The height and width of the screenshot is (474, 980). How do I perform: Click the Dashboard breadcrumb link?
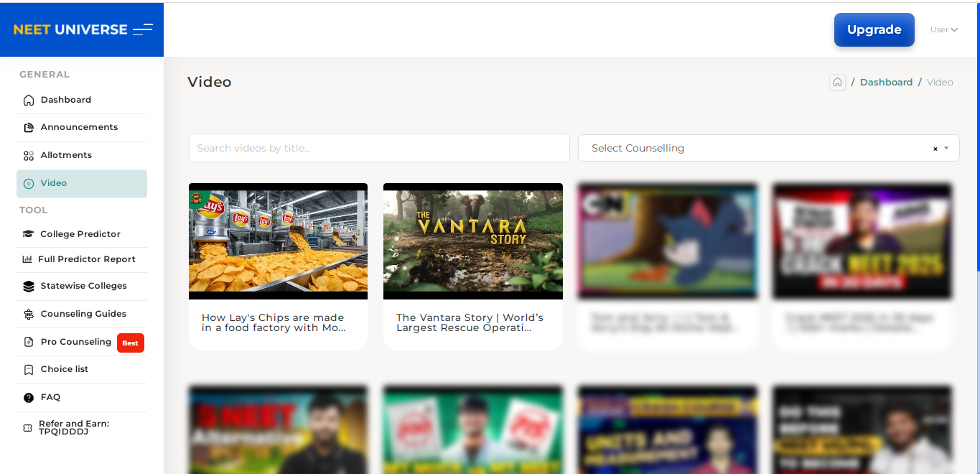point(886,82)
